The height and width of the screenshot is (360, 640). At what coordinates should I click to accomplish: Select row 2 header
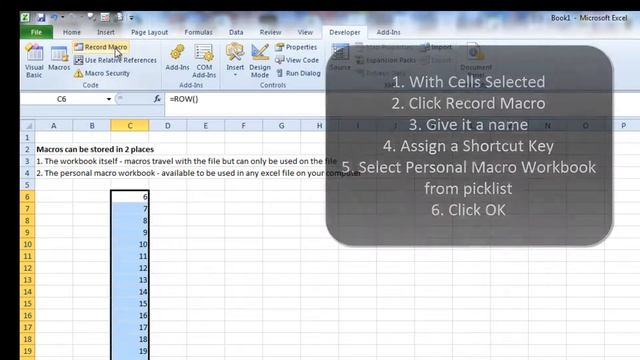point(27,149)
